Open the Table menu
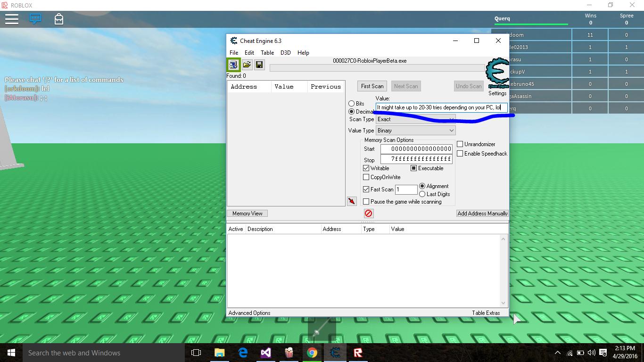Screen dimensions: 644x362 [x=267, y=53]
